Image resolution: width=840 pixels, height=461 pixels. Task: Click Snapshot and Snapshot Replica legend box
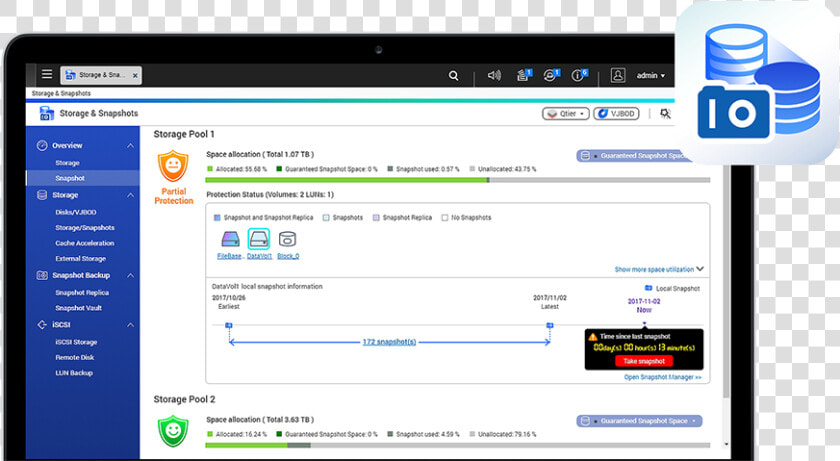217,218
